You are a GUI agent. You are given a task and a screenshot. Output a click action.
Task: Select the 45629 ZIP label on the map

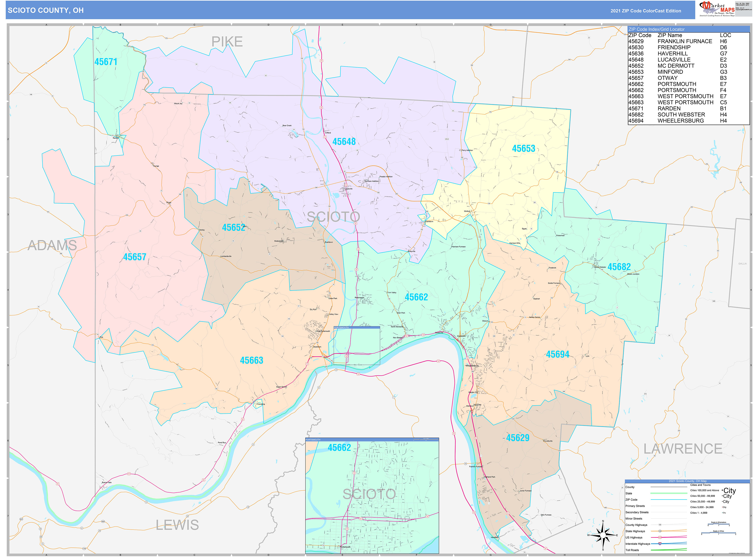518,438
